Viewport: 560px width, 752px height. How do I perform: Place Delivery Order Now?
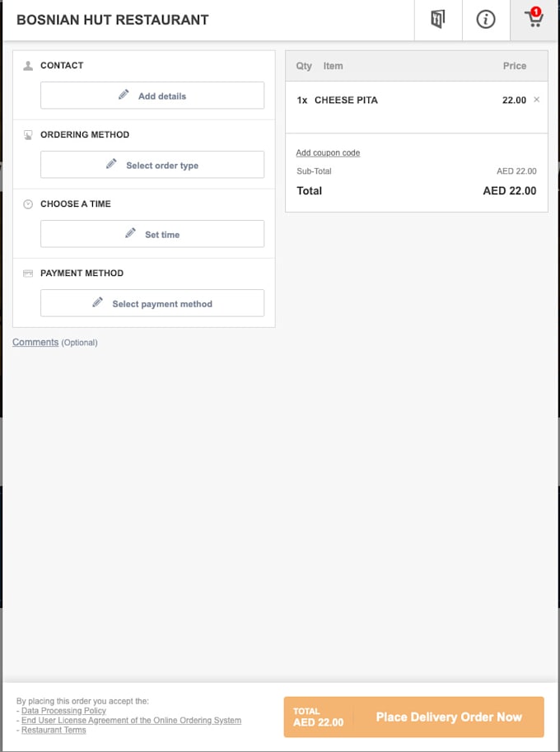pos(413,717)
